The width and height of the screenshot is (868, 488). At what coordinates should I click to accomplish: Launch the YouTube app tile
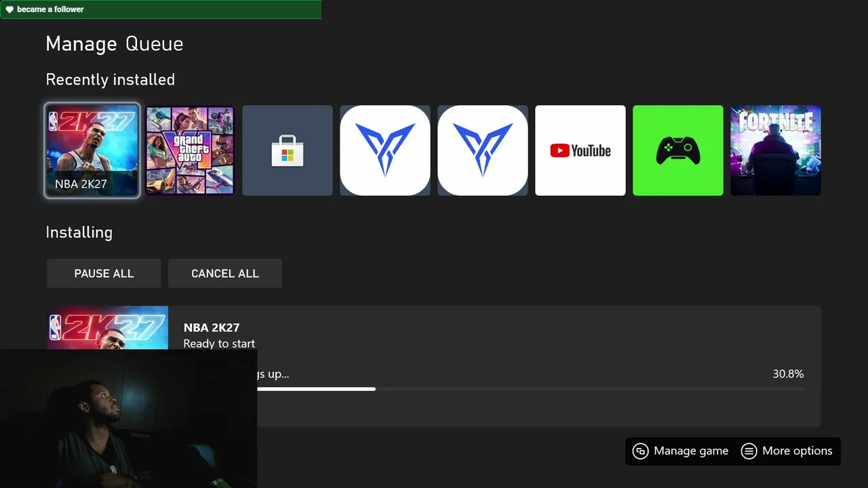[580, 150]
